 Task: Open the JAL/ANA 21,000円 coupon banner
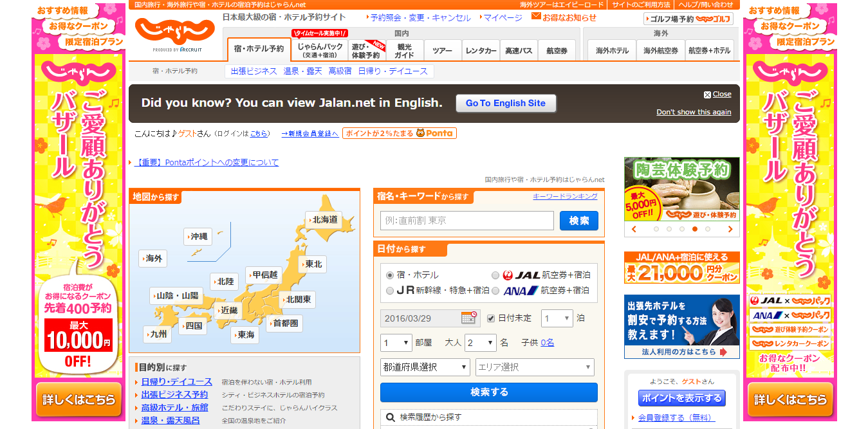682,268
